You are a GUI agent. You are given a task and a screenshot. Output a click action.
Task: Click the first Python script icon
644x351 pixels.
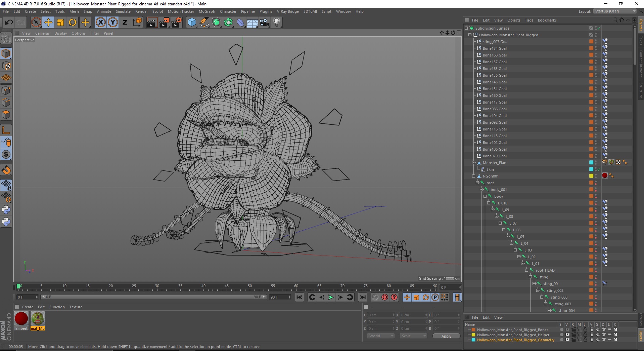[6, 210]
